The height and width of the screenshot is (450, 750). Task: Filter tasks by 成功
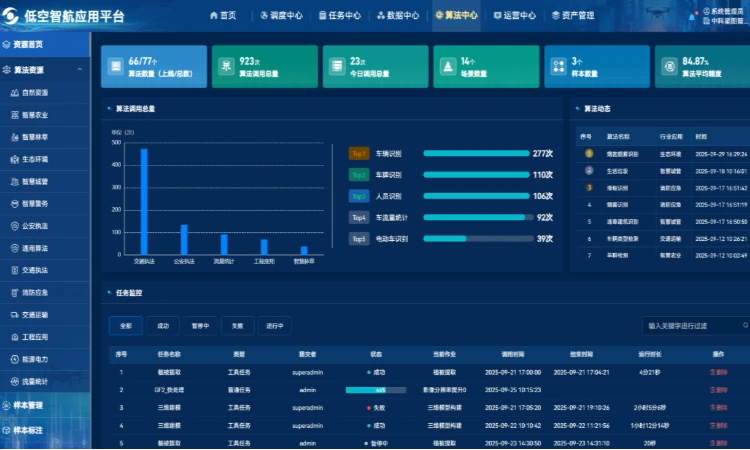pos(163,326)
